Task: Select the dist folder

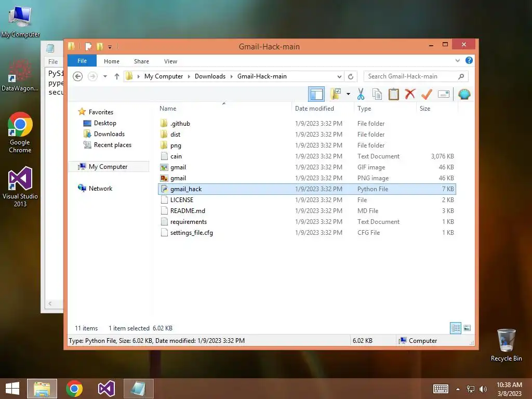Action: 307,135
